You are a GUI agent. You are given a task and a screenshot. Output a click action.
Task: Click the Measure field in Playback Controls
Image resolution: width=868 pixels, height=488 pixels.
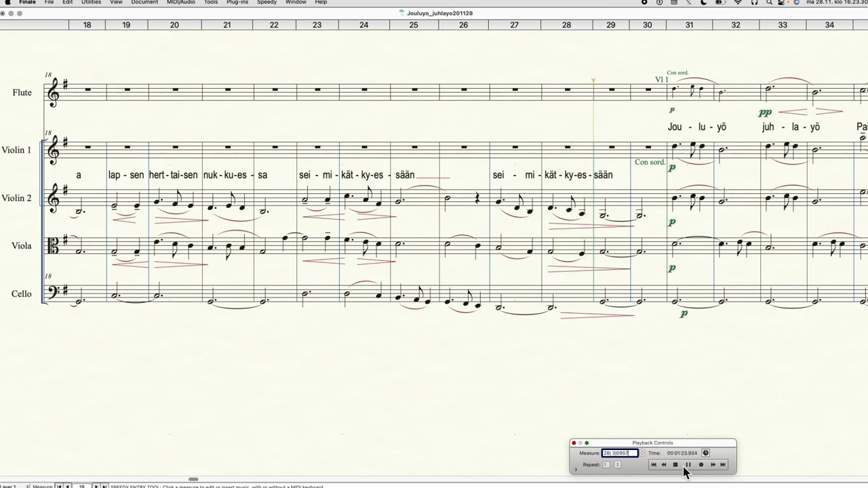pyautogui.click(x=620, y=453)
